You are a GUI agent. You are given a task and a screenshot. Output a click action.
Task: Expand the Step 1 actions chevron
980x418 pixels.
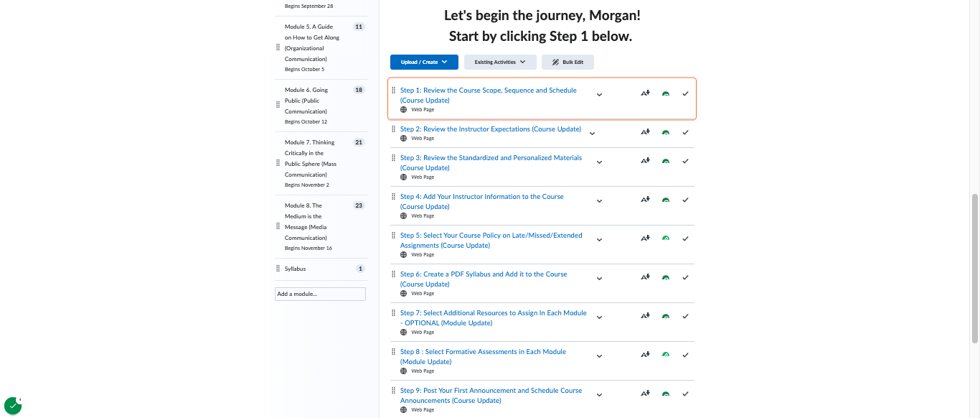click(x=600, y=95)
